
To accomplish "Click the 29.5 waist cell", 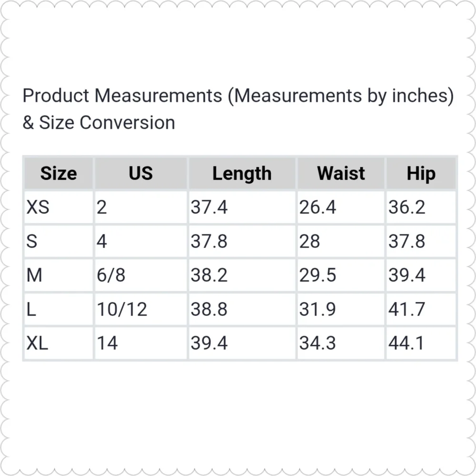I will coord(341,275).
